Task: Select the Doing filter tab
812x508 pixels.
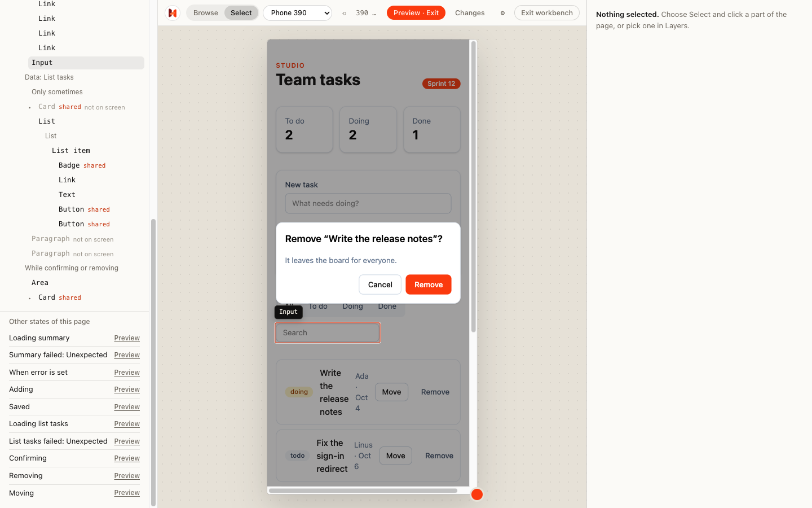Action: (x=352, y=306)
